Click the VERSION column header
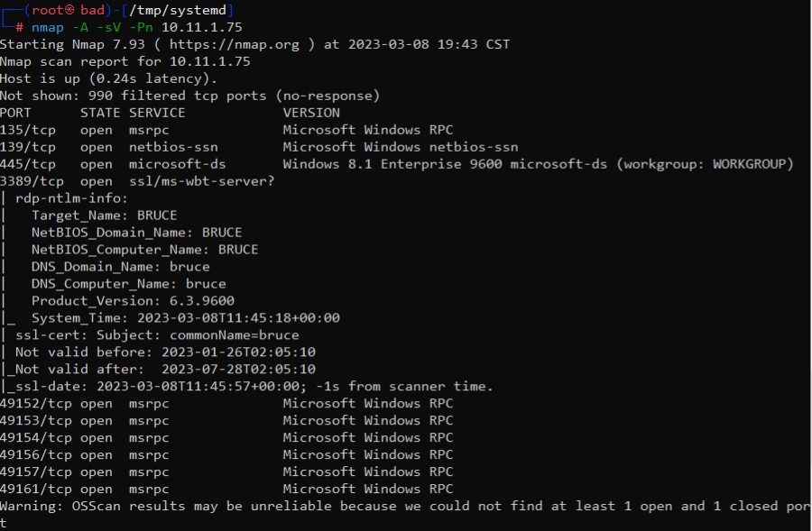This screenshot has height=531, width=812. (311, 113)
